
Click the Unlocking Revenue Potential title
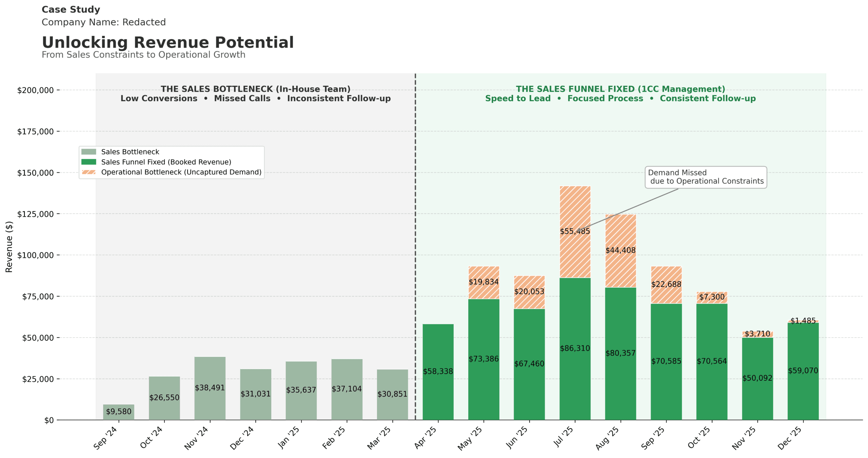point(168,42)
